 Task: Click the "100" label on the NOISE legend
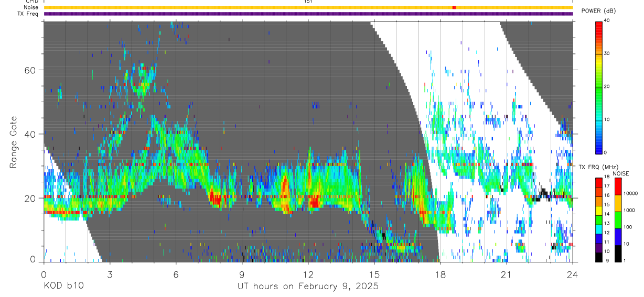(628, 227)
